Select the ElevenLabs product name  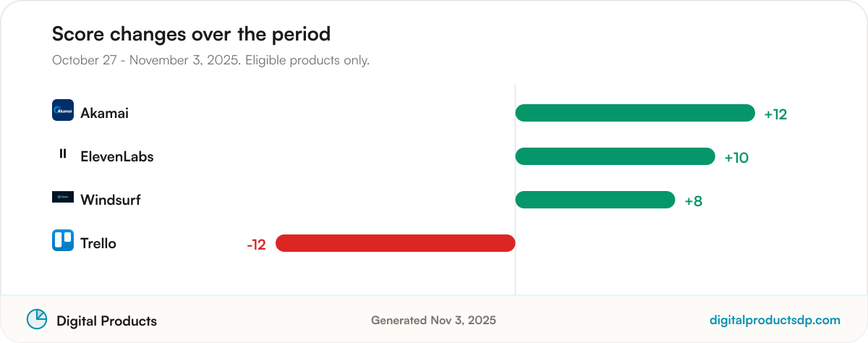(x=117, y=156)
